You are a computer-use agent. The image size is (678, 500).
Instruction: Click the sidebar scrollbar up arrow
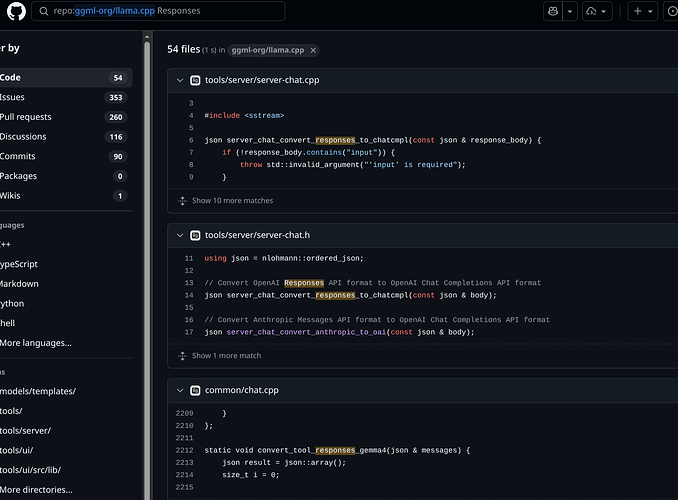(x=147, y=37)
